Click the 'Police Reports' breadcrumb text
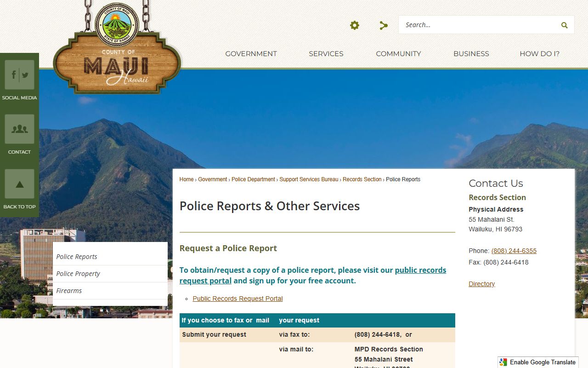 point(403,179)
